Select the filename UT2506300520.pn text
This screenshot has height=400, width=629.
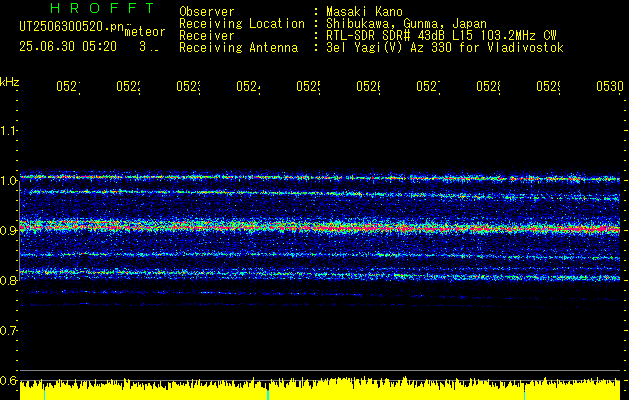point(71,26)
